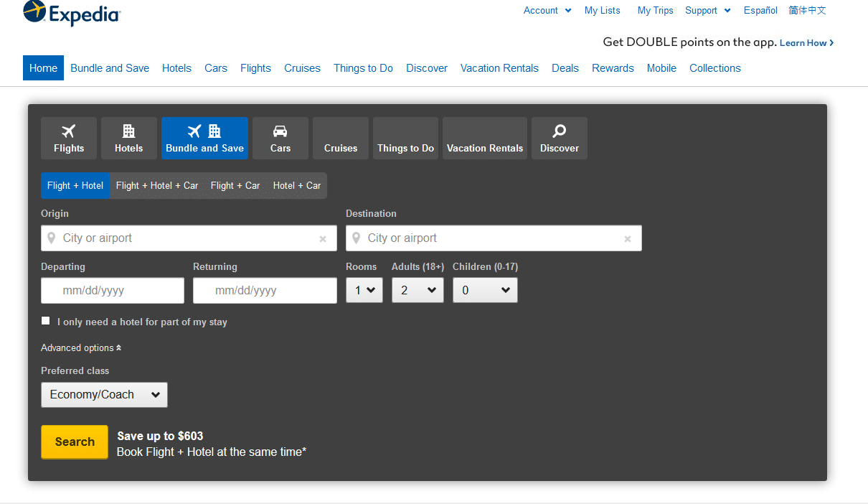Select the Cars tab in search box
This screenshot has height=504, width=868.
click(x=280, y=139)
